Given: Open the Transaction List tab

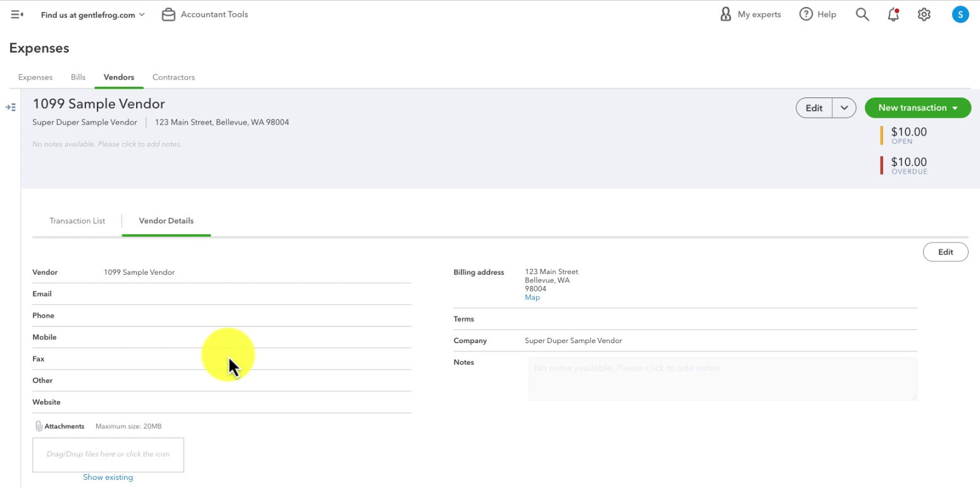Looking at the screenshot, I should coord(77,221).
